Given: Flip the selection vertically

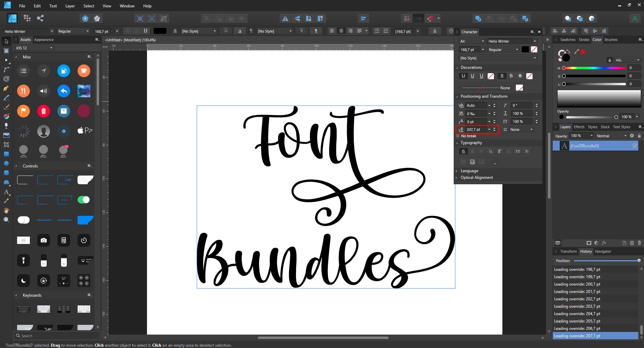Looking at the screenshot, I should 297,18.
